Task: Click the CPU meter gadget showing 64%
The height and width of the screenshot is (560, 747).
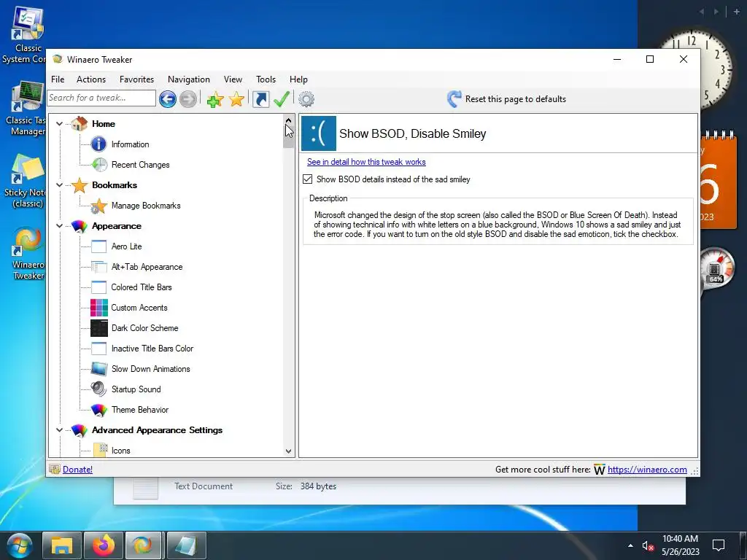Action: [x=716, y=270]
